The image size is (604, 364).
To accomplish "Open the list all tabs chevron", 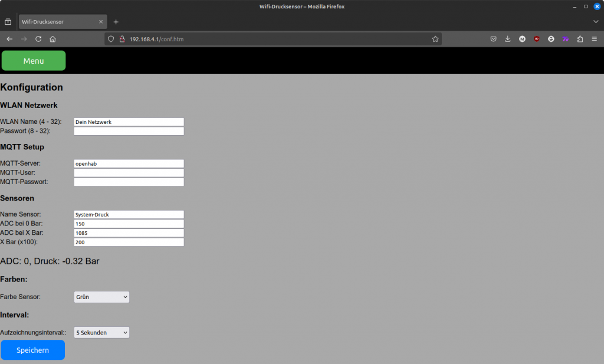I will coord(595,22).
